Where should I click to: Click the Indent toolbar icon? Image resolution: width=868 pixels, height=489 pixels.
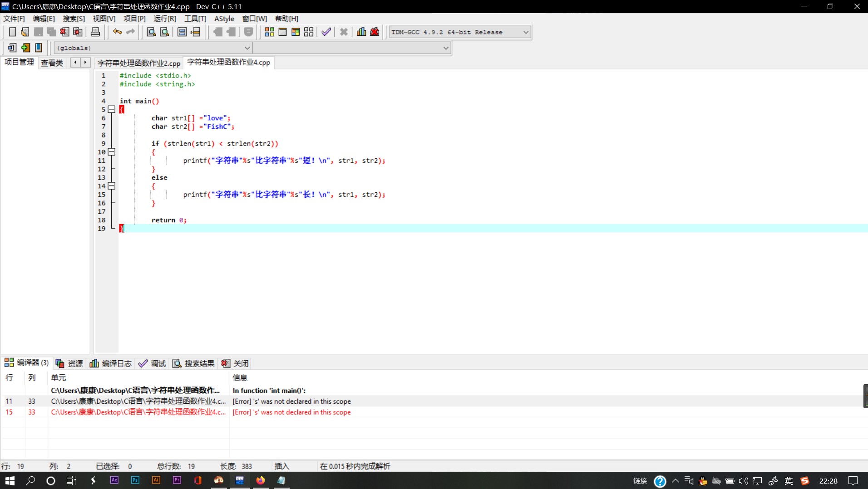tap(182, 32)
